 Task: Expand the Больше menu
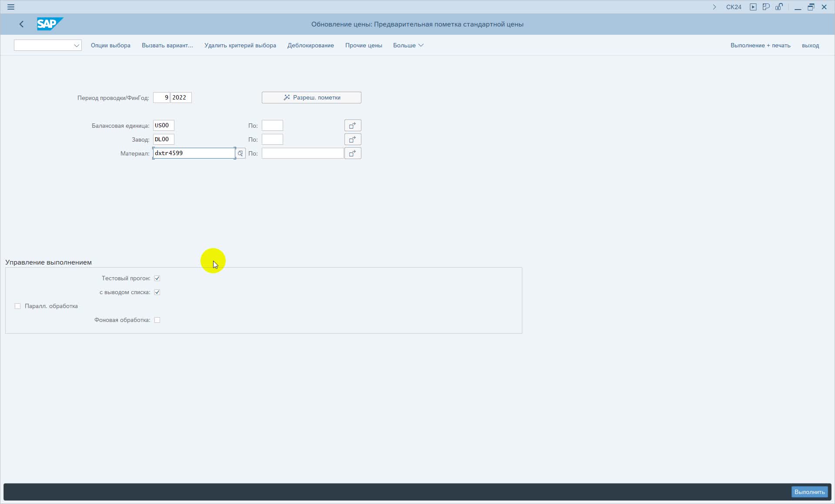coord(408,45)
